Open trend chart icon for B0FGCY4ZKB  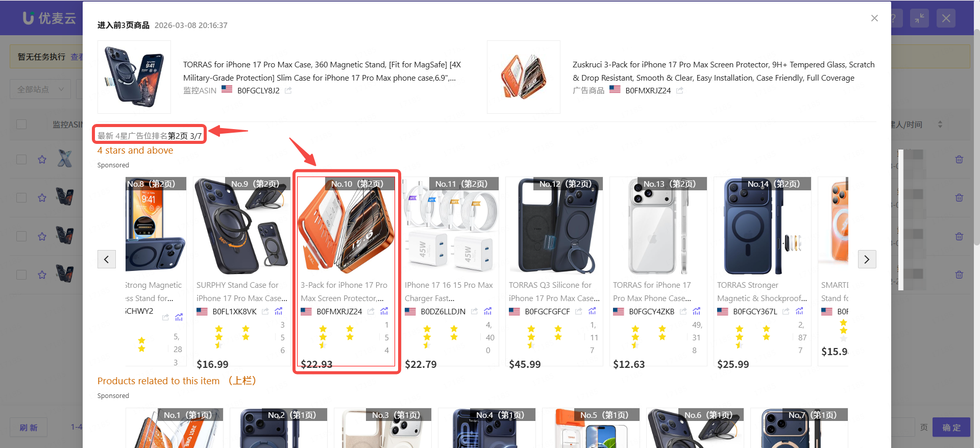pos(697,311)
